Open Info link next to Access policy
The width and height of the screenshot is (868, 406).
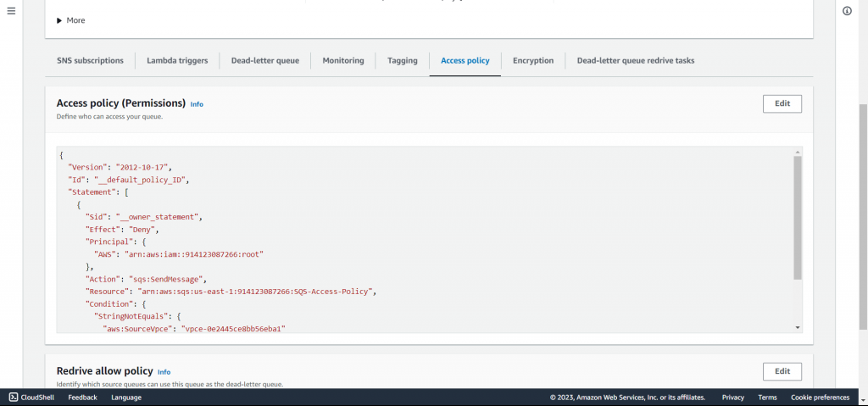197,104
